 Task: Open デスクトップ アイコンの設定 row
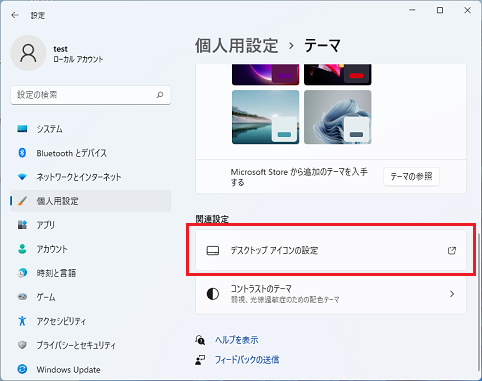[x=331, y=250]
